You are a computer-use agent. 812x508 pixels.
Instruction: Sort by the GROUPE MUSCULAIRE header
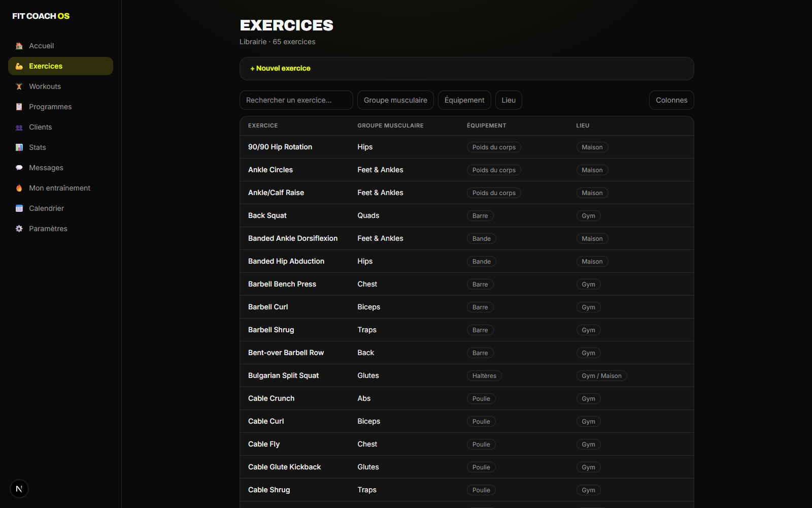(390, 125)
